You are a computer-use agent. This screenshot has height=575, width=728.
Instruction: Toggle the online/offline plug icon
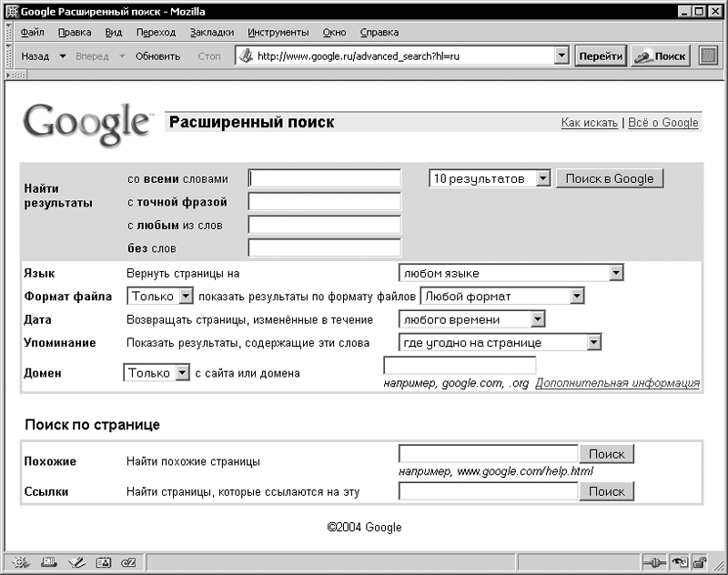654,563
